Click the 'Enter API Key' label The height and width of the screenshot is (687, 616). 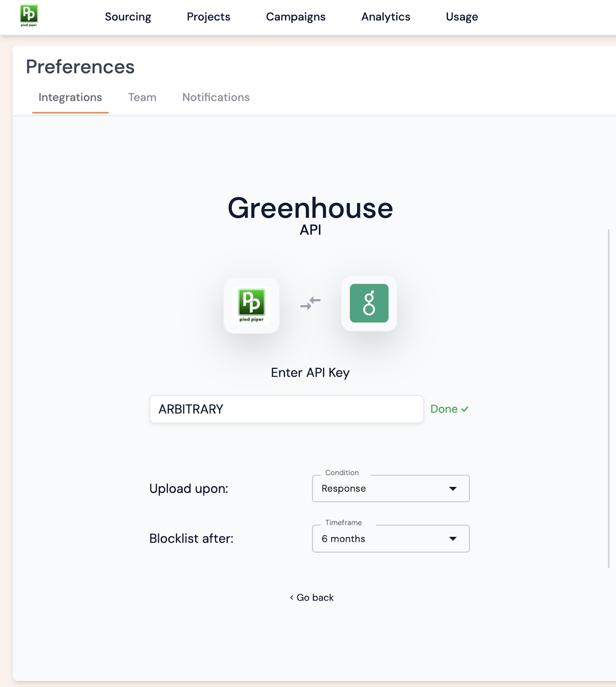[310, 373]
